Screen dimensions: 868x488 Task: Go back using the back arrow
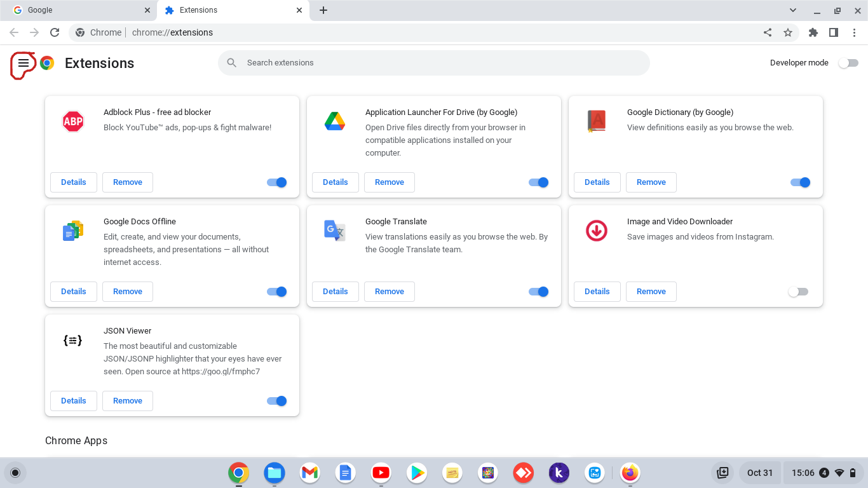click(x=14, y=32)
